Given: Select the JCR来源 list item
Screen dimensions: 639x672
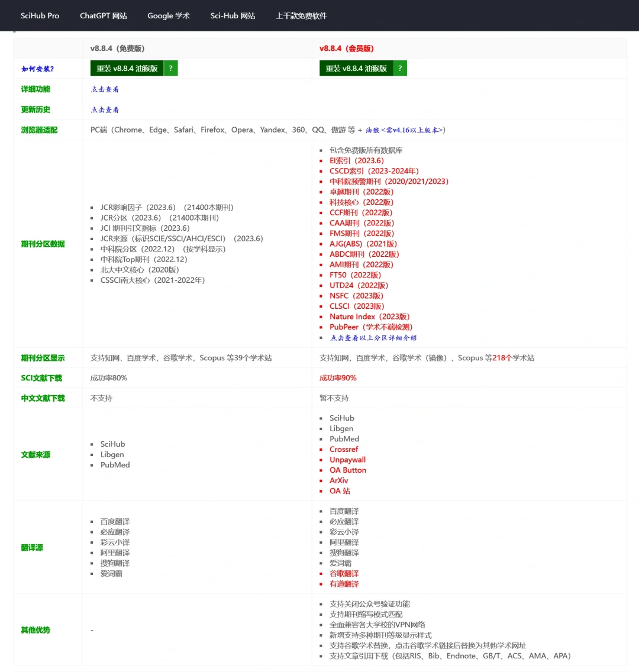Looking at the screenshot, I should [x=182, y=239].
